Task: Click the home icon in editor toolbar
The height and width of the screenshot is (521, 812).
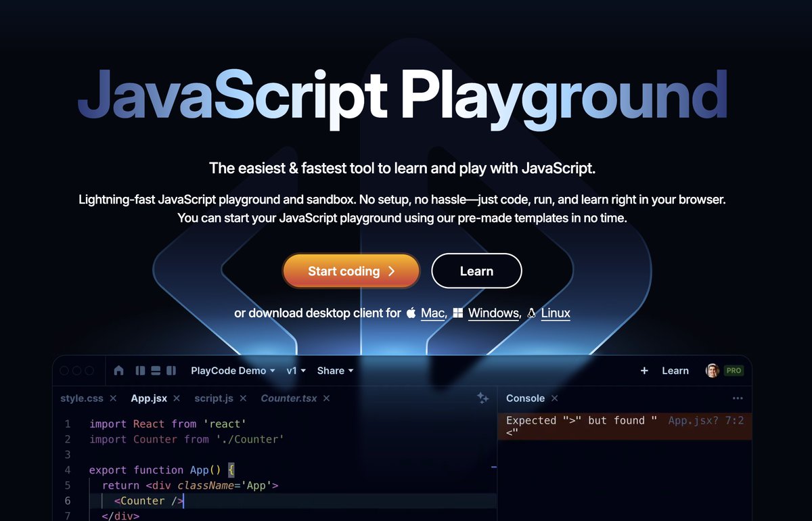Action: pyautogui.click(x=119, y=371)
